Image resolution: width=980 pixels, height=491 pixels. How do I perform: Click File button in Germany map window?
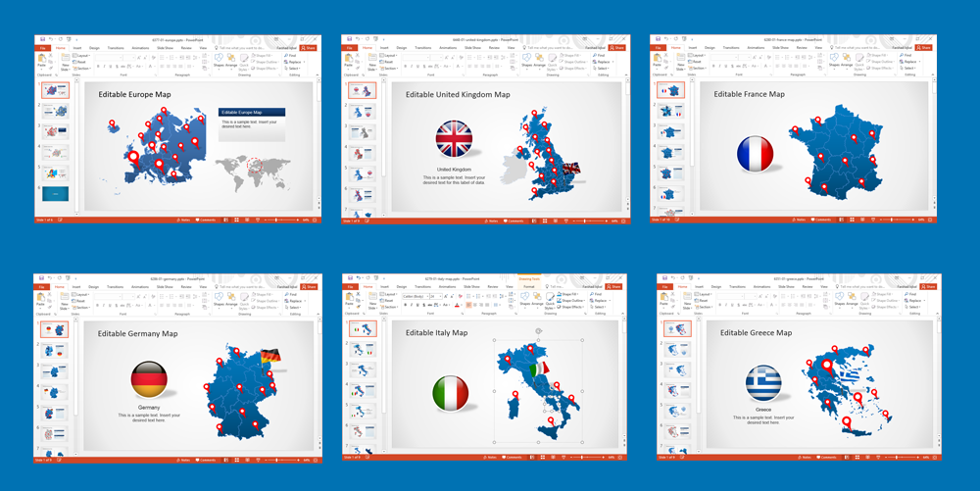tap(41, 287)
